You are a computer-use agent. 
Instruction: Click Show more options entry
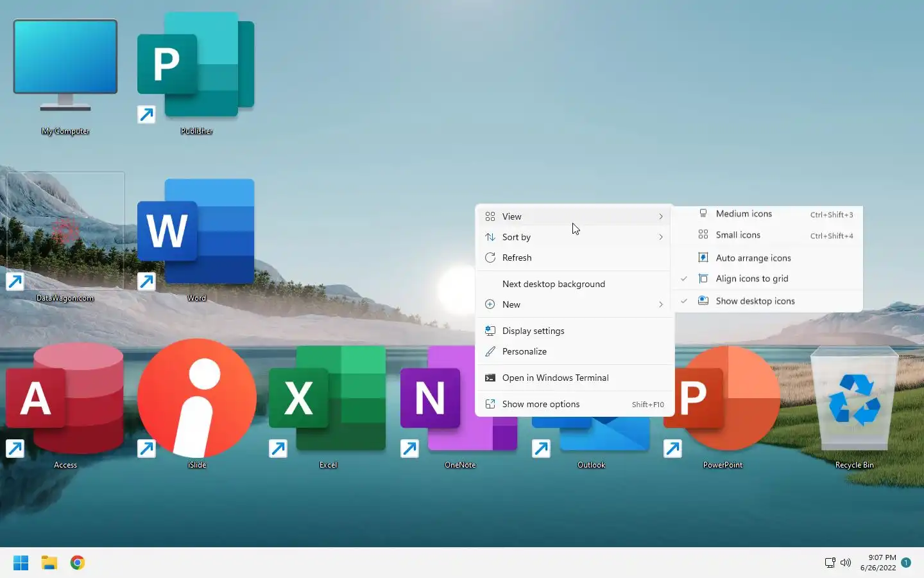point(575,404)
